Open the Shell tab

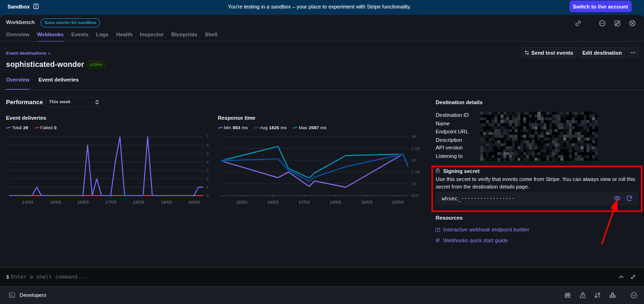coord(211,34)
